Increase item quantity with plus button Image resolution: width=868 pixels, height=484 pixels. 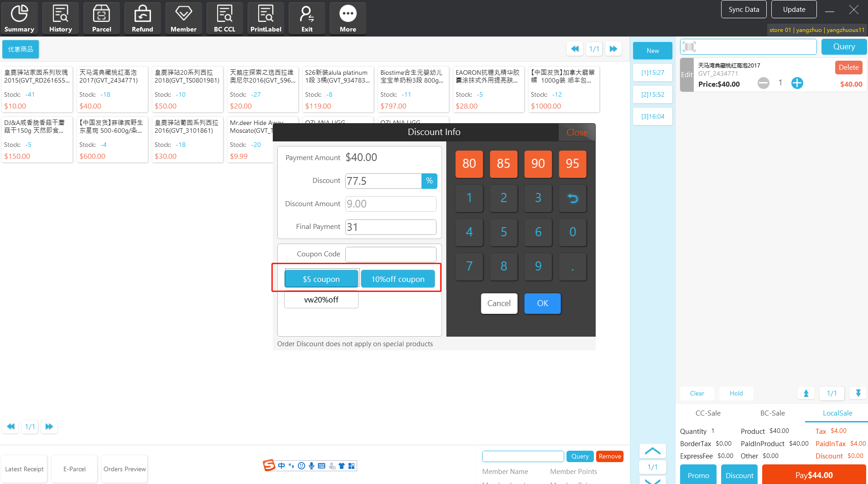797,83
